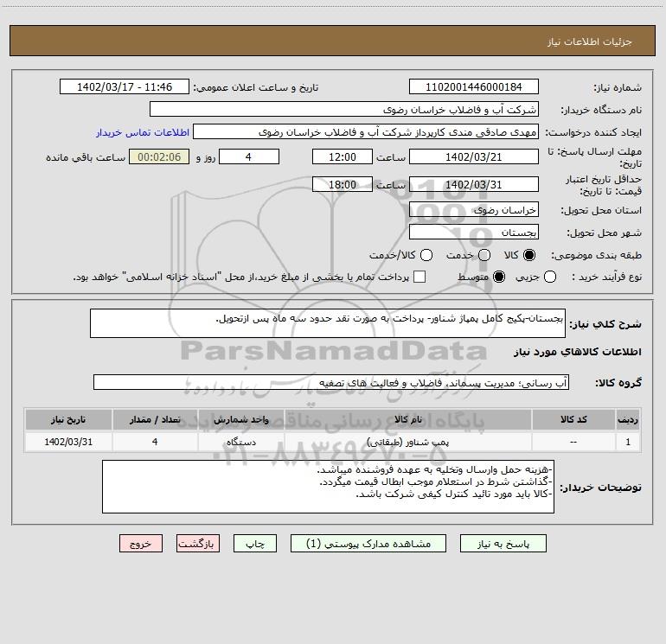Choose the متوسط purchase type radio
The height and width of the screenshot is (644, 666).
click(x=499, y=277)
